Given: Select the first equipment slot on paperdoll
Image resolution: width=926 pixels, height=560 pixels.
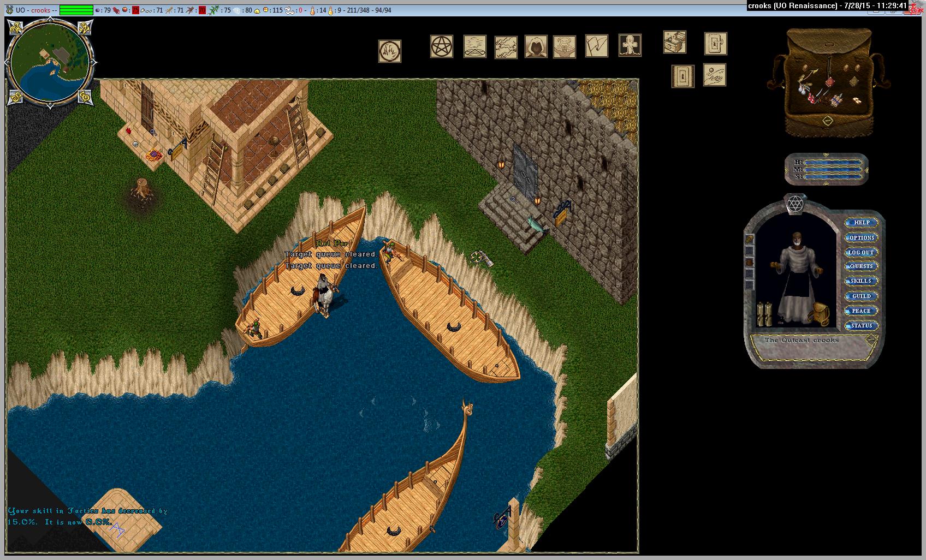Looking at the screenshot, I should [750, 239].
